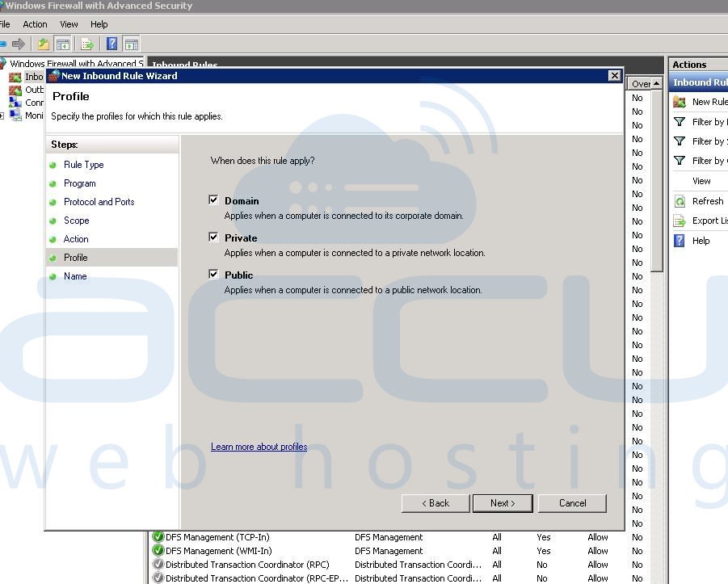Click the wizard title bar firewall icon
This screenshot has width=728, height=584.
pyautogui.click(x=54, y=76)
